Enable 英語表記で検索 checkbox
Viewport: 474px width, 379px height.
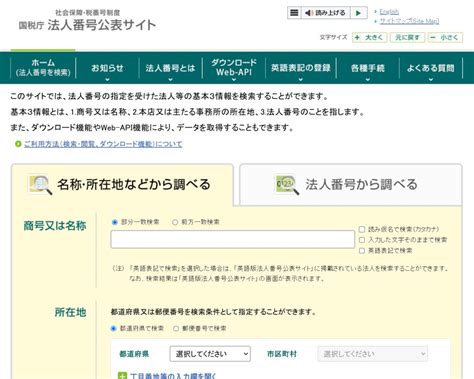pyautogui.click(x=362, y=251)
